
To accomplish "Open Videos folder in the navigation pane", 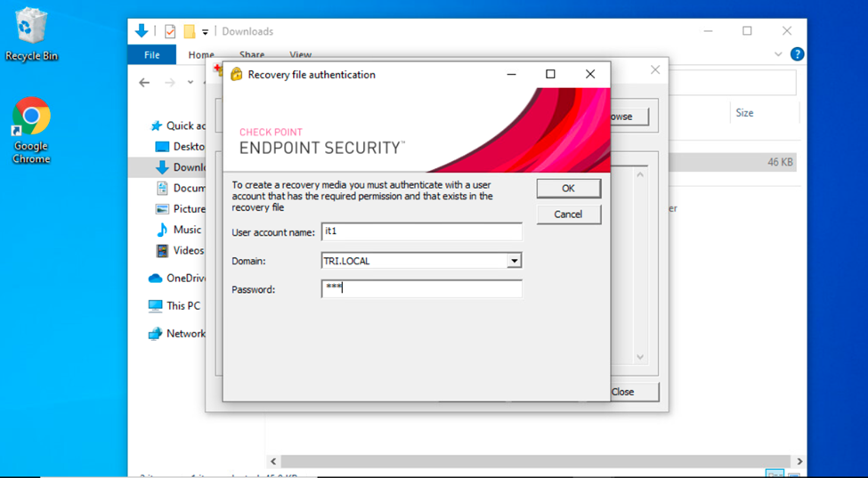I will point(180,251).
